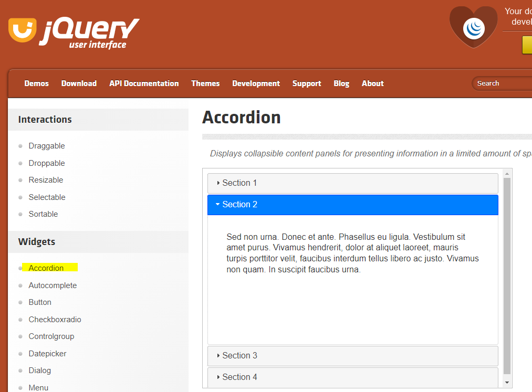
Task: Open the Demos menu item
Action: tap(37, 83)
